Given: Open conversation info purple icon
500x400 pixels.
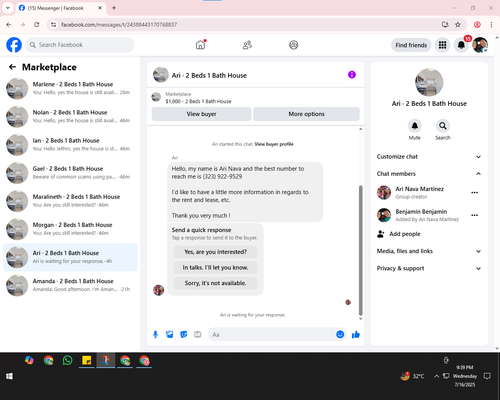Looking at the screenshot, I should 352,75.
